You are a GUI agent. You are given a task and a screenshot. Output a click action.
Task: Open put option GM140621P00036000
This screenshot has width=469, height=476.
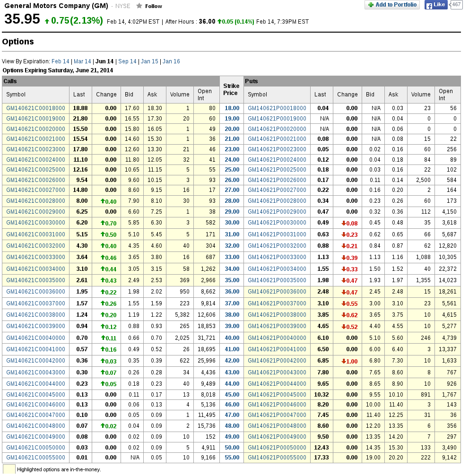click(x=277, y=292)
